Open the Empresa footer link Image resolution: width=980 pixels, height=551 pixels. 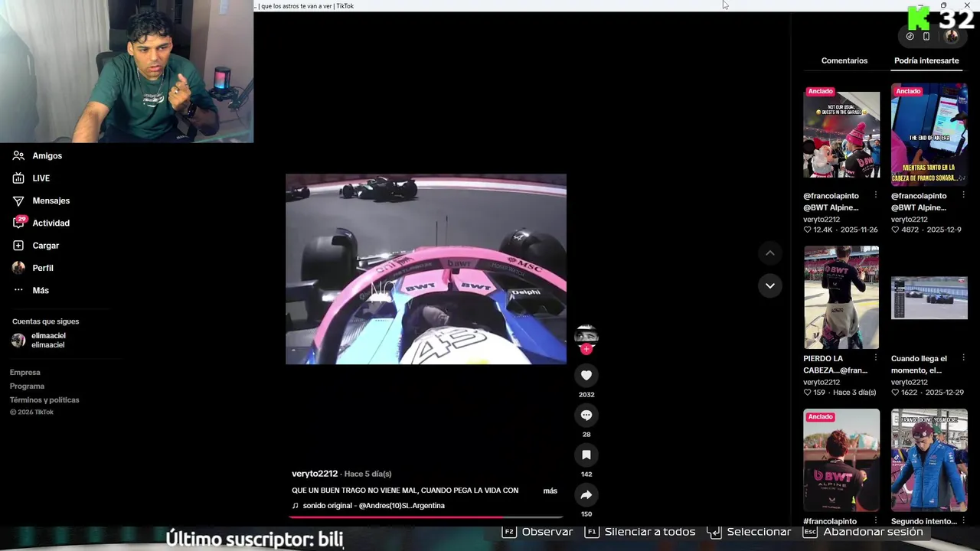(25, 373)
